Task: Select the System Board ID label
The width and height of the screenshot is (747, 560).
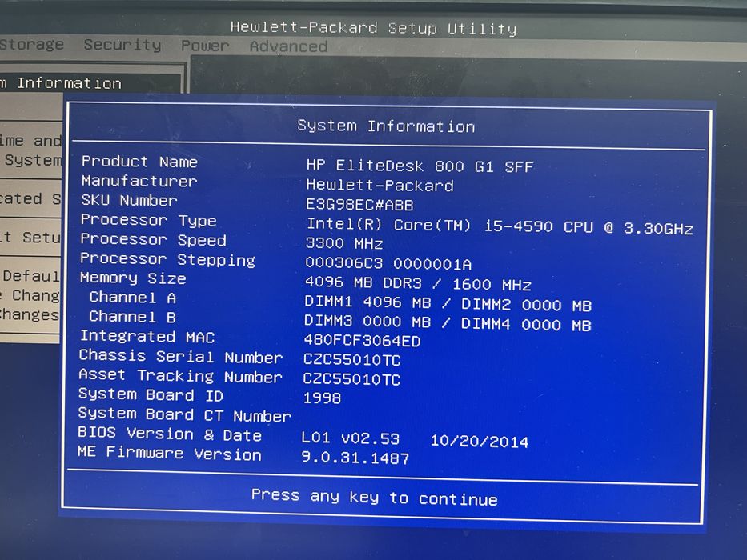Action: pyautogui.click(x=151, y=394)
